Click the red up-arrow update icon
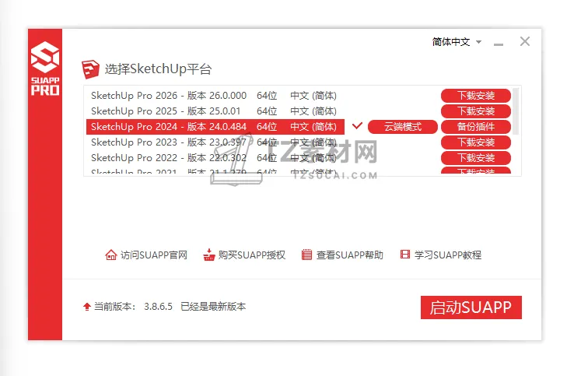Viewport: 588px width, 376px height. [x=87, y=307]
